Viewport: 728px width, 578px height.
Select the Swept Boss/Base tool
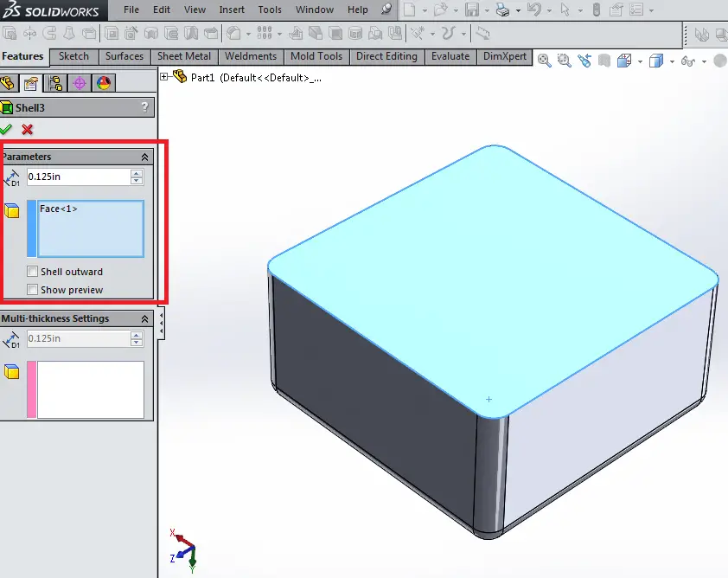[x=49, y=34]
